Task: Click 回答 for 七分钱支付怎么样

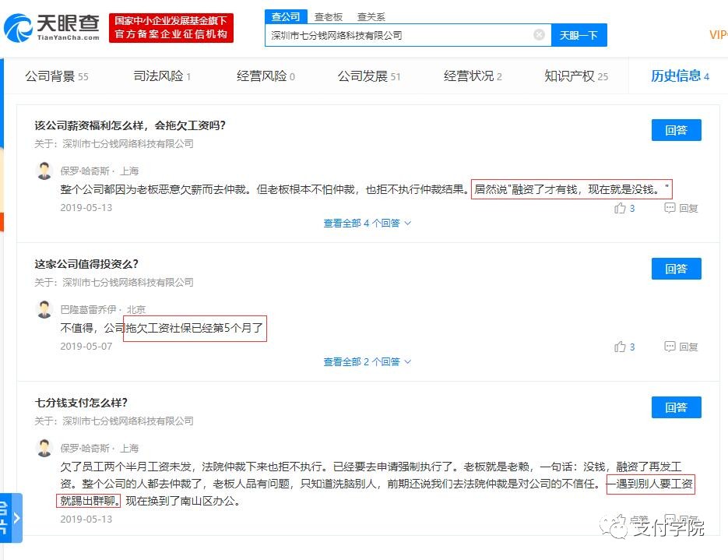Action: [676, 407]
